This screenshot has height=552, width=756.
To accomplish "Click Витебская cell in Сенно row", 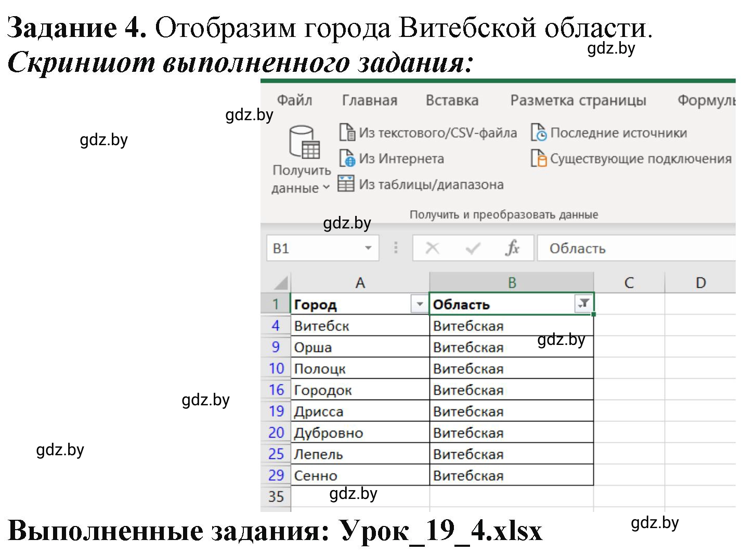I will point(512,475).
